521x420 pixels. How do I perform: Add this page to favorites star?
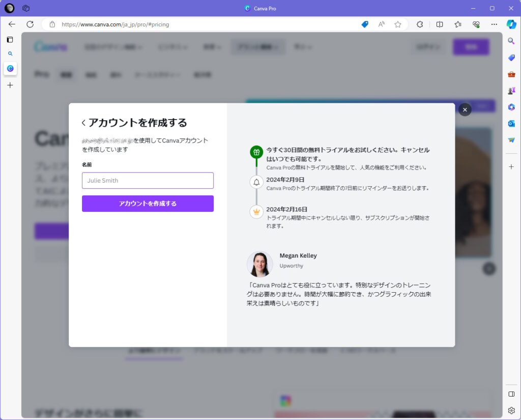[398, 24]
